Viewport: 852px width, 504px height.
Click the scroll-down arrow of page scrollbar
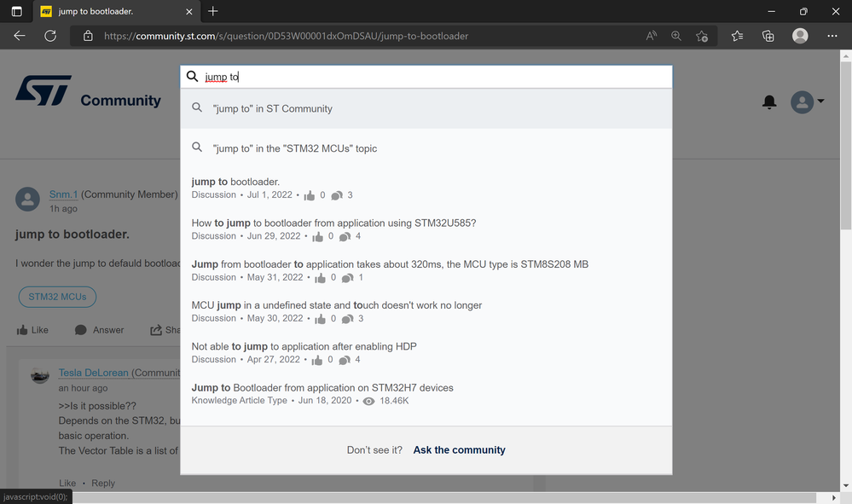846,486
